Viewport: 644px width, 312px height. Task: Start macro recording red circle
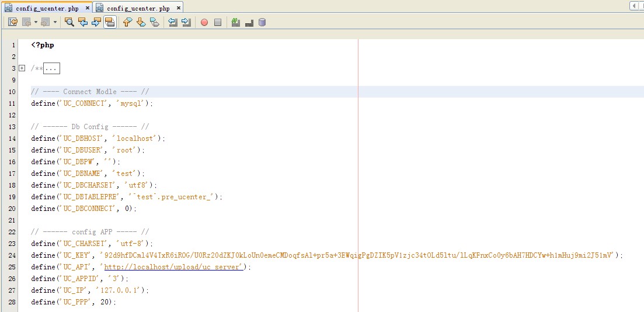click(x=204, y=22)
